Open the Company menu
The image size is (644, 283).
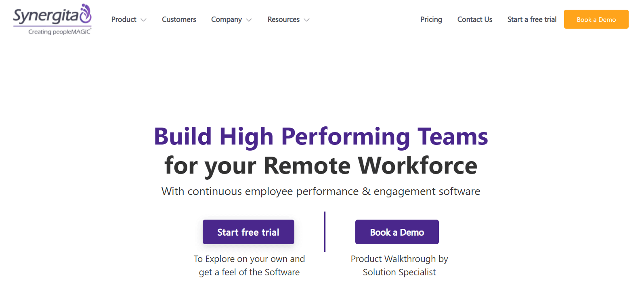click(227, 19)
